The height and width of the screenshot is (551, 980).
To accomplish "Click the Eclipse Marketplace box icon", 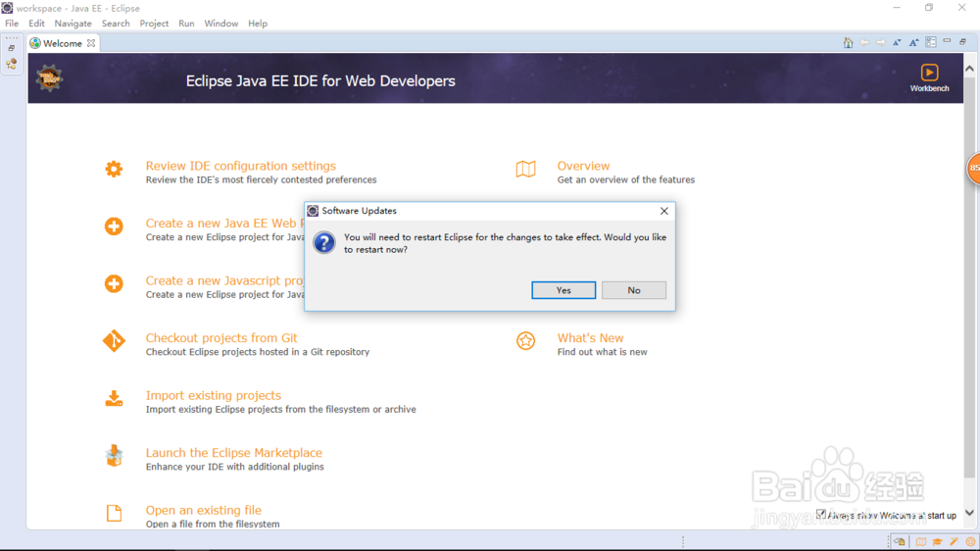I will pos(114,456).
